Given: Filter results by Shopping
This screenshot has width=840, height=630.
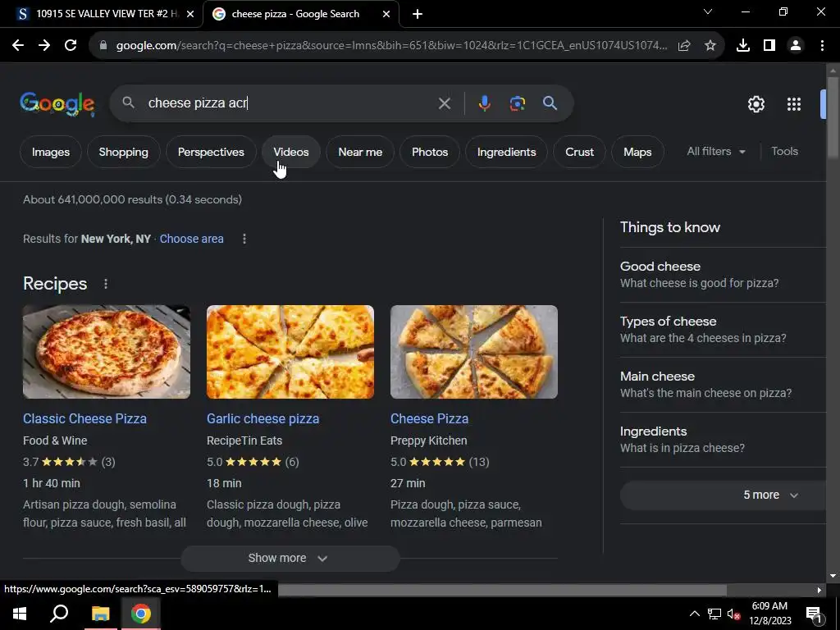Looking at the screenshot, I should pos(124,152).
